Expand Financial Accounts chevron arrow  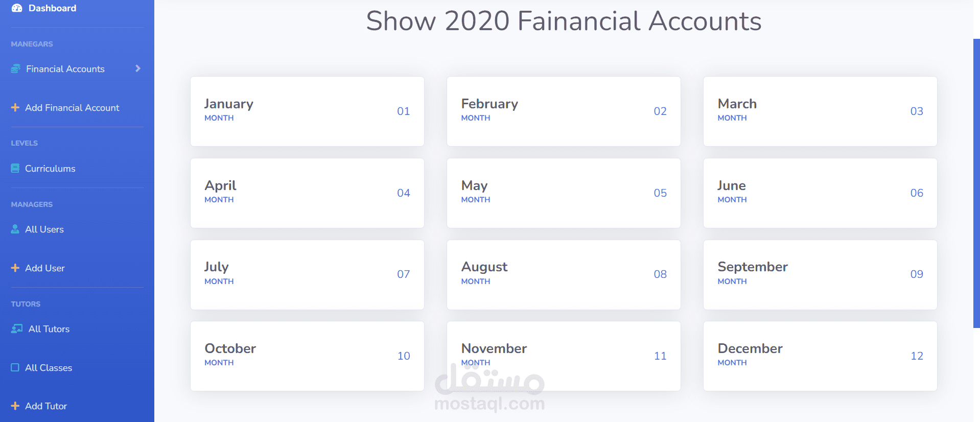pos(137,68)
